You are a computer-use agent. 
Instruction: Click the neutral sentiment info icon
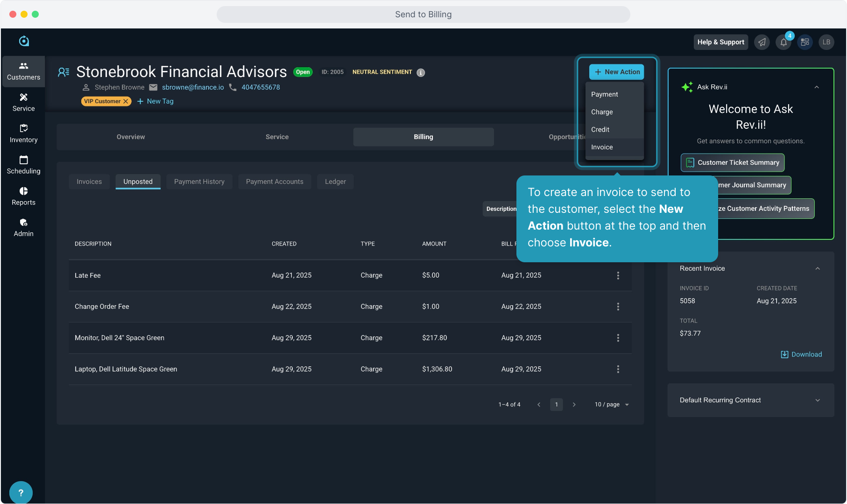tap(421, 73)
